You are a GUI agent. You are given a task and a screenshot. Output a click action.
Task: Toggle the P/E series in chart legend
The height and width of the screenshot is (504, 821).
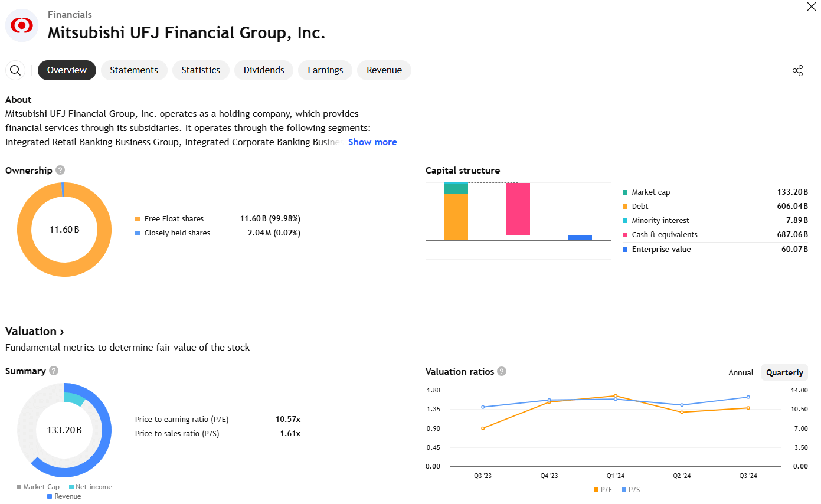tap(602, 490)
